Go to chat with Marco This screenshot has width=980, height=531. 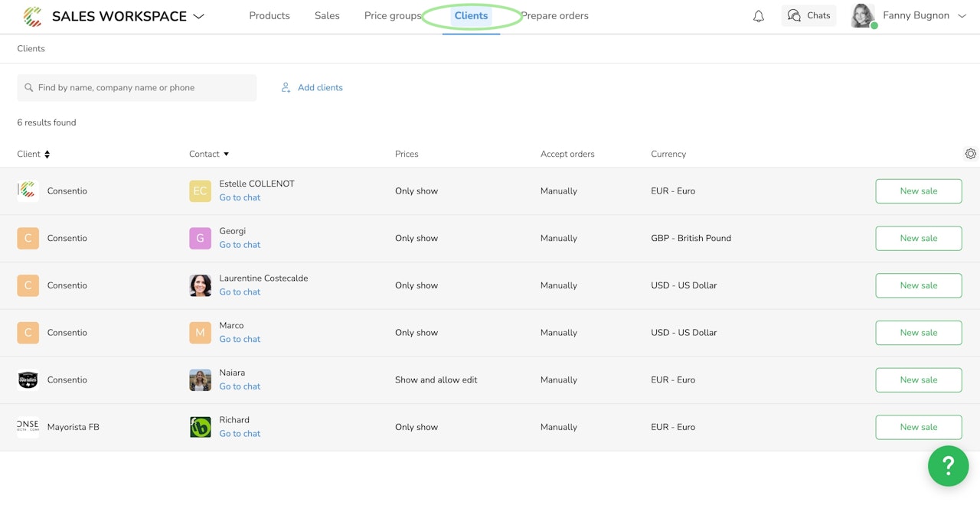240,339
